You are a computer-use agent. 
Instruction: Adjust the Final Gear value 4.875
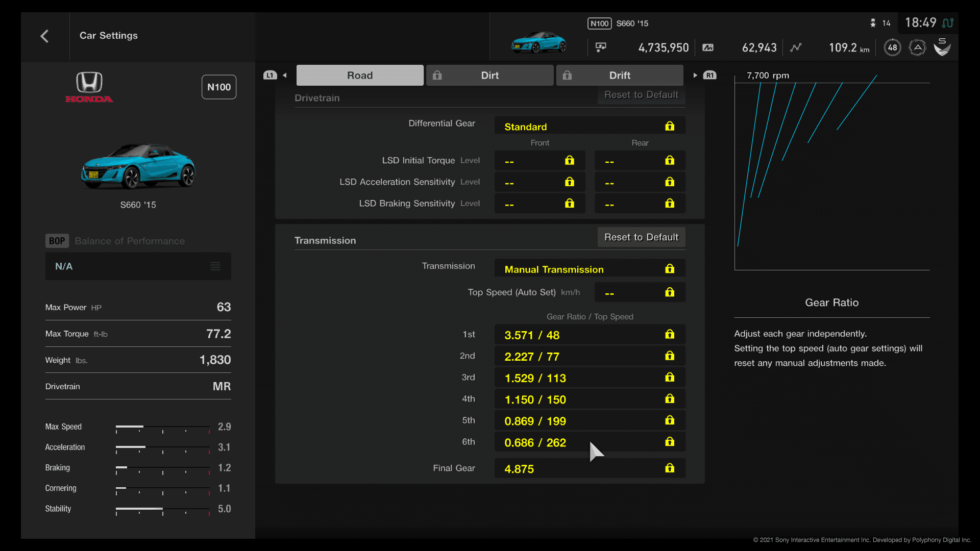[x=590, y=468]
